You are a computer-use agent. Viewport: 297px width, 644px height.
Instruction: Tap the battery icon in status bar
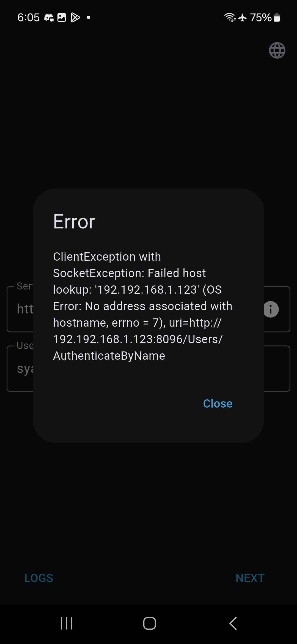pos(277,18)
